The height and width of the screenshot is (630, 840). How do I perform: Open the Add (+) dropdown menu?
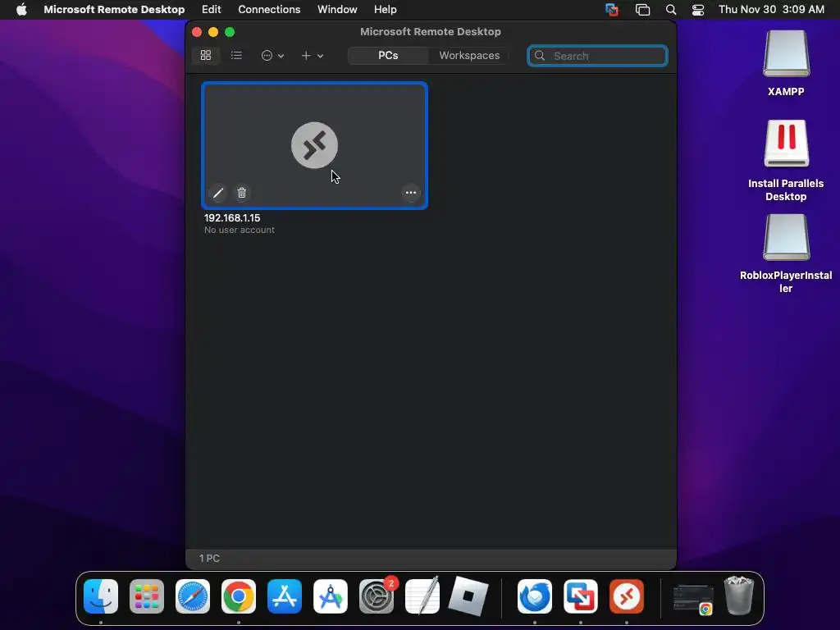pyautogui.click(x=312, y=55)
